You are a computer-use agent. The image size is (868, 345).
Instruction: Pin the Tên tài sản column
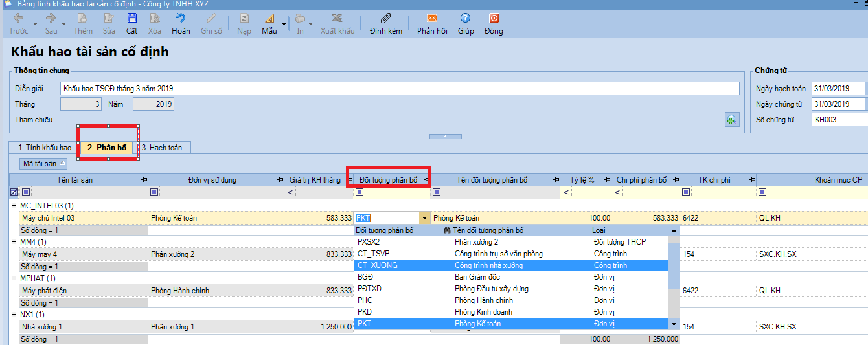(x=144, y=180)
